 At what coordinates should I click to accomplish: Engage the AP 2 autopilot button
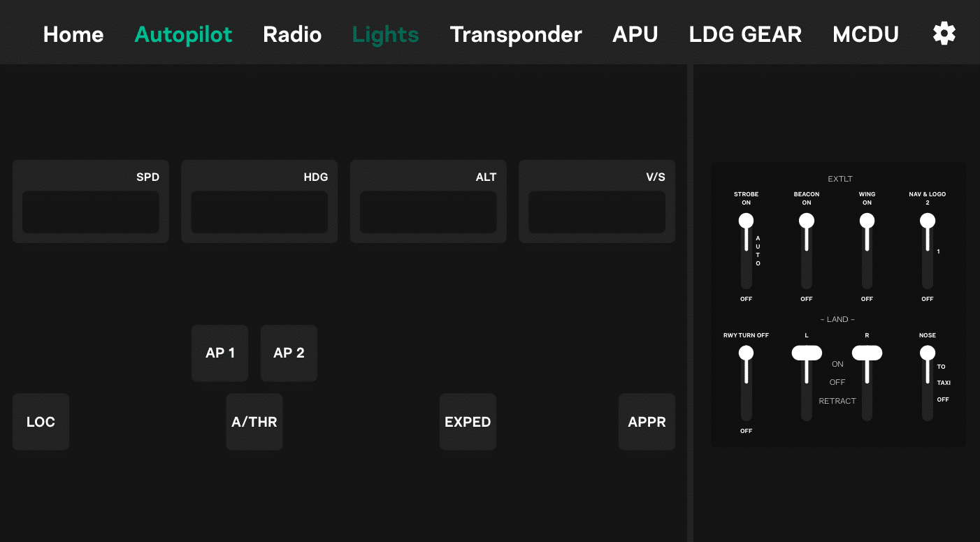coord(289,353)
